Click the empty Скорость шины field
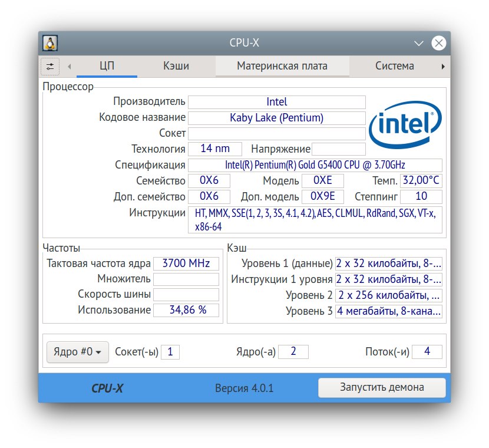Screen dimensions: 489x448 click(x=186, y=295)
